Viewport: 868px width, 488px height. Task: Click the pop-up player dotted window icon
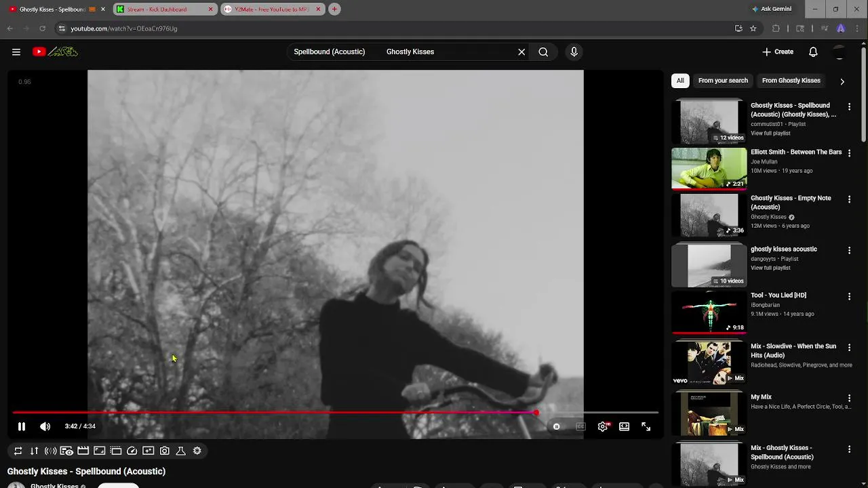coord(115,451)
